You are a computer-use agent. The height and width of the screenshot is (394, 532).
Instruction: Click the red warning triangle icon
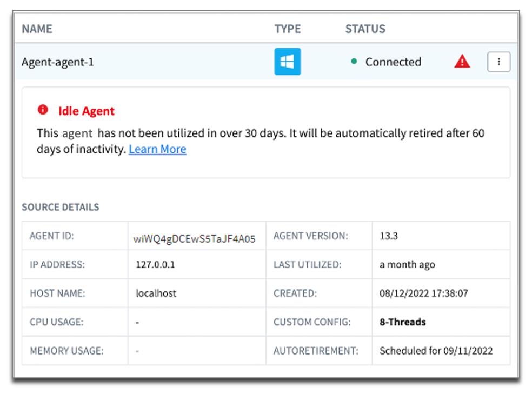[462, 62]
